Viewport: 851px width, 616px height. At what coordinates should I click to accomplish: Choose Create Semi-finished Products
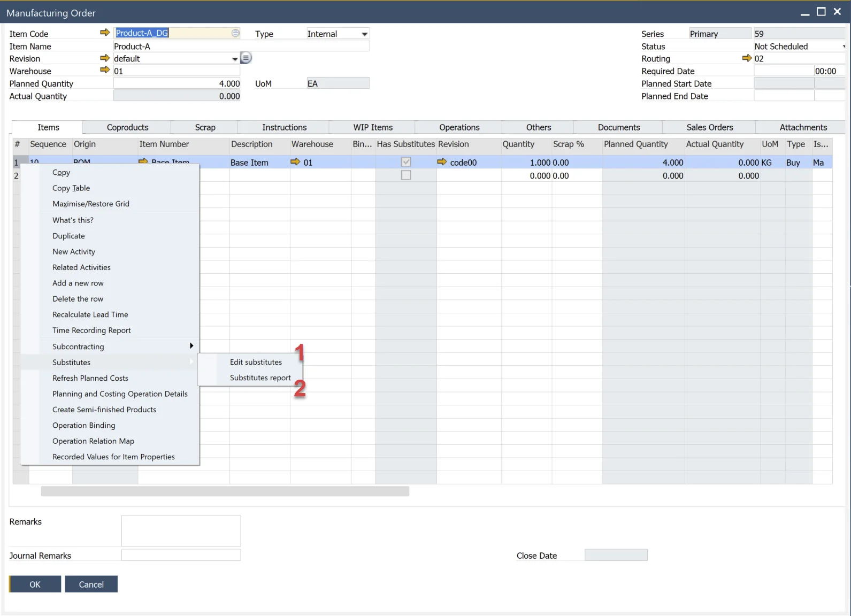coord(110,410)
